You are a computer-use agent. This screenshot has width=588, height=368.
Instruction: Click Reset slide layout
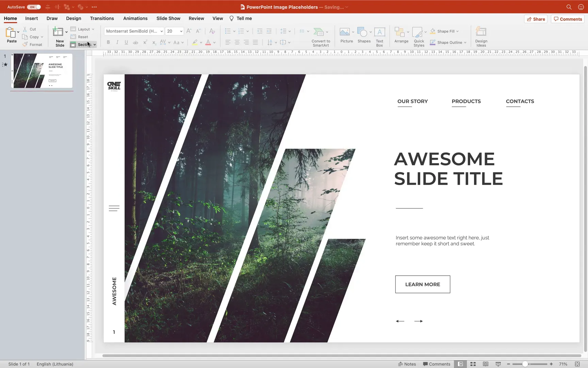pos(79,37)
